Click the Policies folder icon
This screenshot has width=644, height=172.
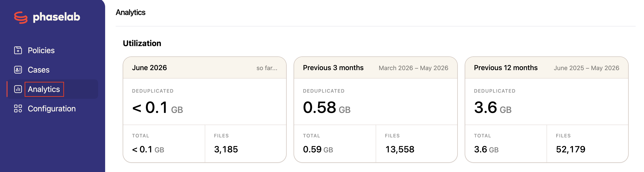[18, 50]
